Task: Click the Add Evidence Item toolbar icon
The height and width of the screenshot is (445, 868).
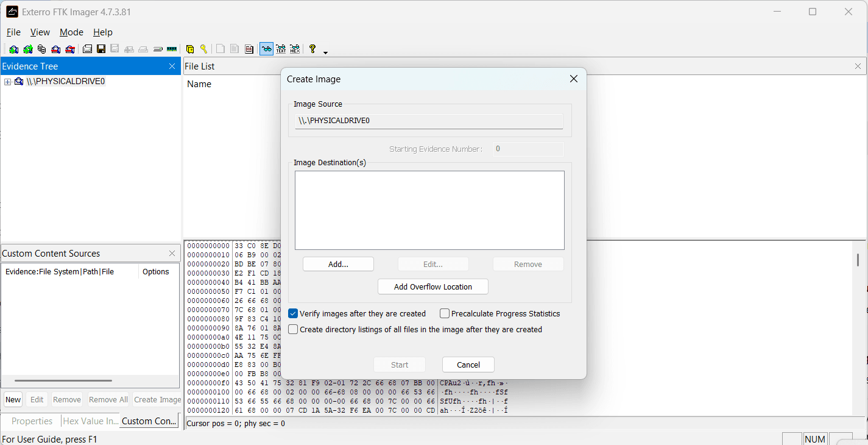Action: click(13, 49)
